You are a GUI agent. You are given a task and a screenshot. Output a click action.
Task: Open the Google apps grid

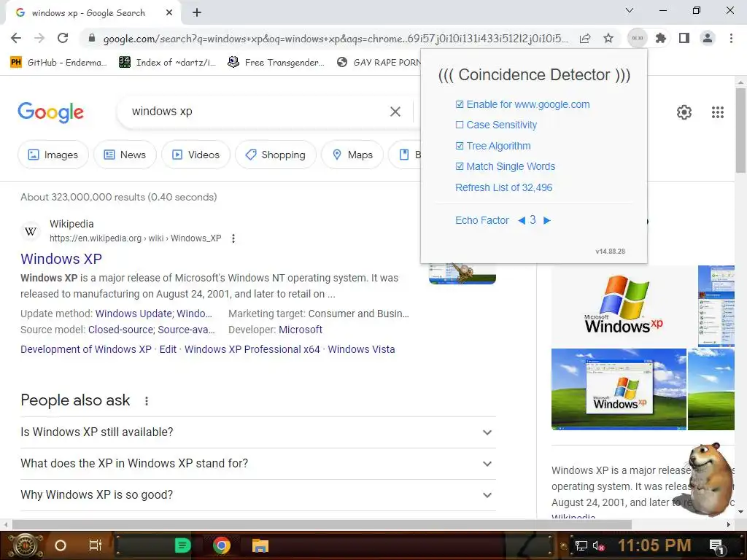click(718, 112)
